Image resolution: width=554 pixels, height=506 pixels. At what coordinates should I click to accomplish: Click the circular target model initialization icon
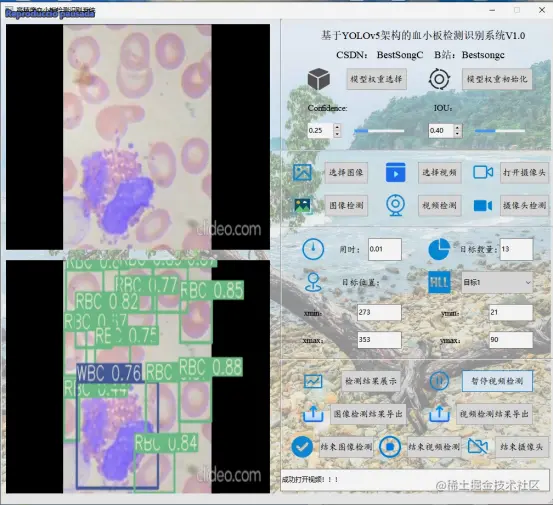click(439, 79)
